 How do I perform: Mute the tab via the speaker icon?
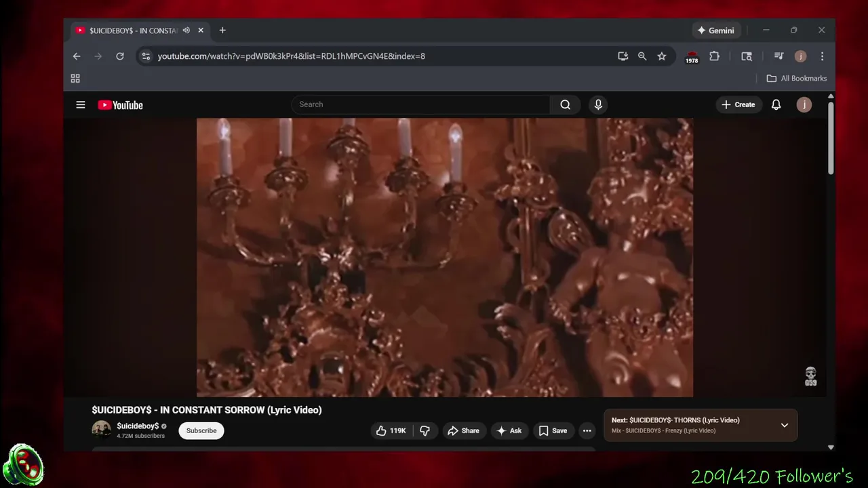pyautogui.click(x=186, y=30)
